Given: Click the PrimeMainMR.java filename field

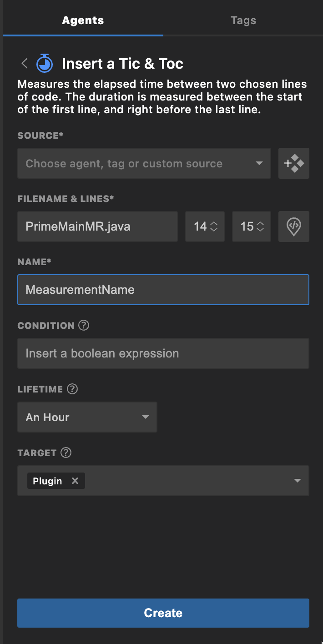Looking at the screenshot, I should pyautogui.click(x=97, y=226).
